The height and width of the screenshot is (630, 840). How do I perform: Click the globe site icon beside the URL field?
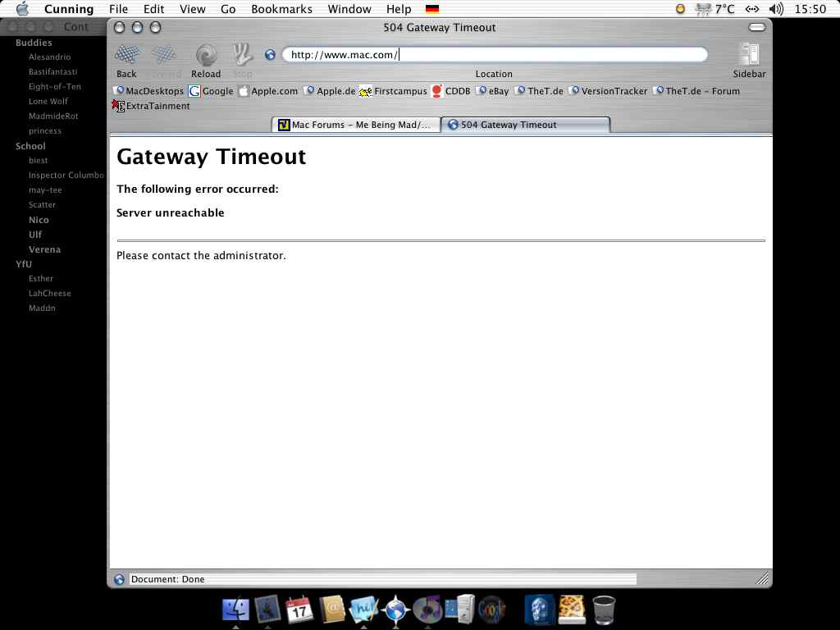[270, 55]
